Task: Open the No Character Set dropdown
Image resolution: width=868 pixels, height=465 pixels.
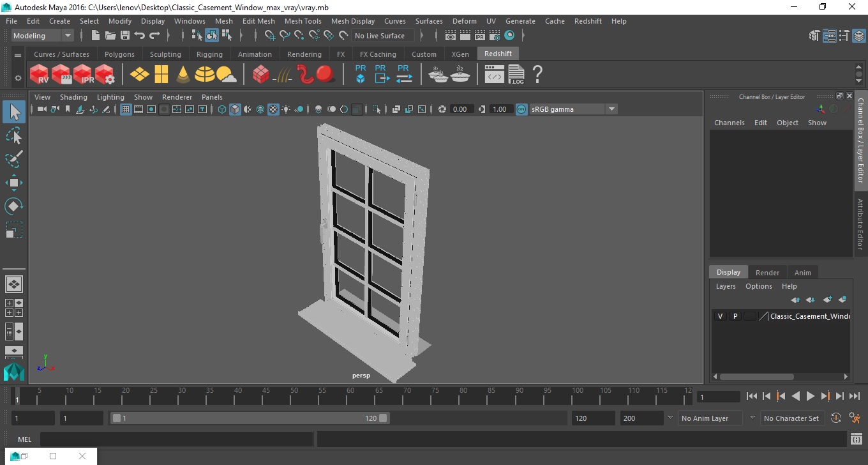Action: point(791,418)
